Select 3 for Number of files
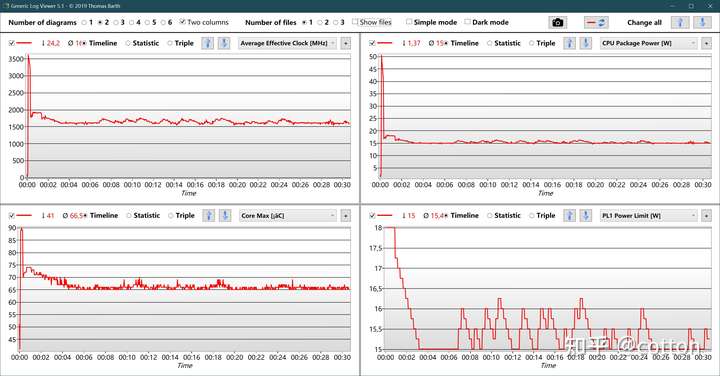 (x=338, y=22)
